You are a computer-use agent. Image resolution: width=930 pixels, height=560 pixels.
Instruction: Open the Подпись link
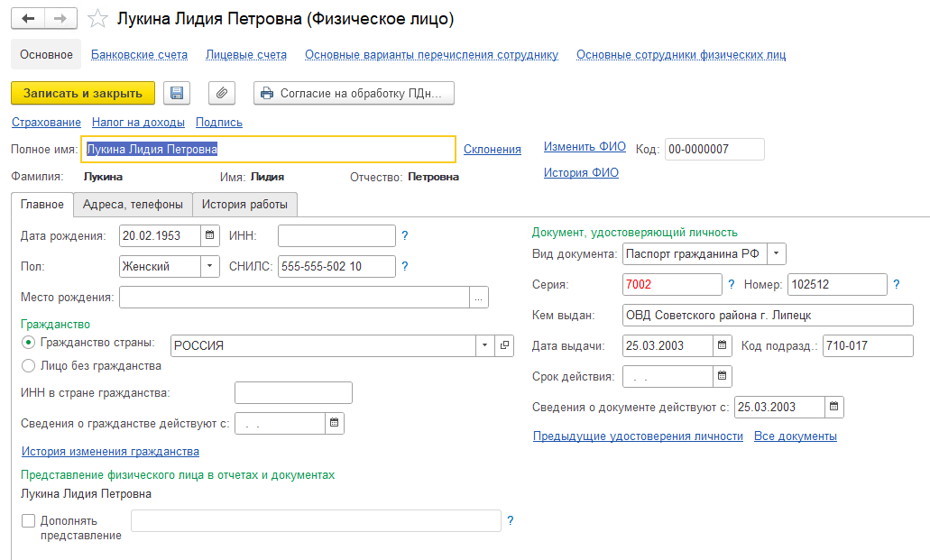coord(219,123)
